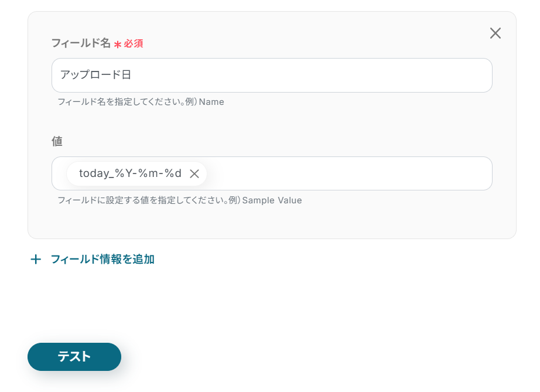The image size is (540, 392).
Task: Close the field card with the X icon
Action: tap(495, 33)
